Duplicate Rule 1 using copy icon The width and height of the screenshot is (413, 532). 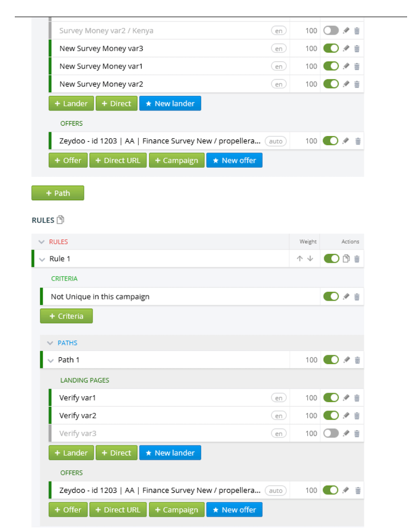pyautogui.click(x=346, y=259)
